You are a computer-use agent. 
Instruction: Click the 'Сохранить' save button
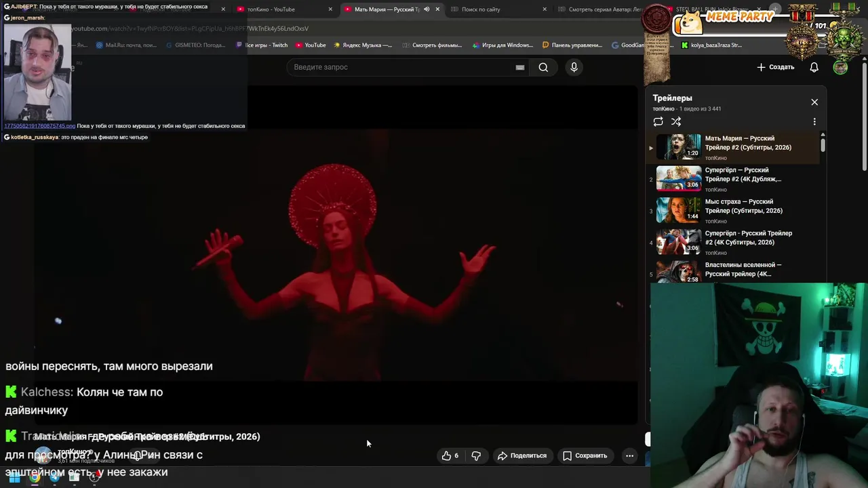[585, 455]
